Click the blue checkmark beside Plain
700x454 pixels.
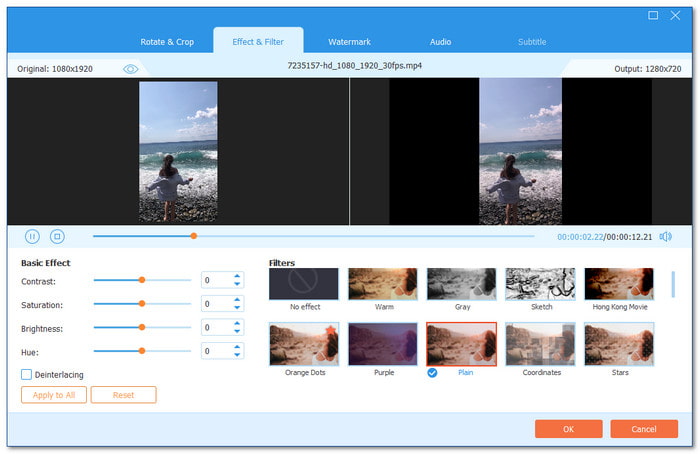coord(432,372)
